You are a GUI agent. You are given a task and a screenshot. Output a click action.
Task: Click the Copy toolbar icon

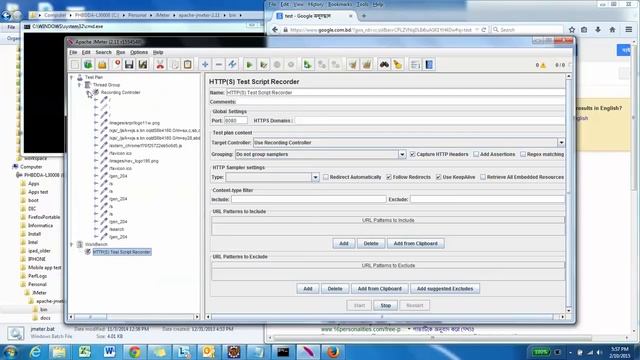coord(174,64)
